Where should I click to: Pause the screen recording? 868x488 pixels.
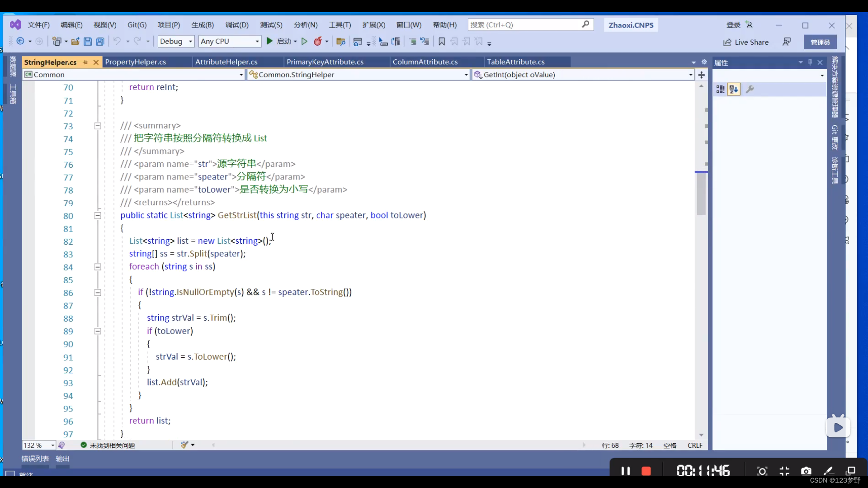click(625, 471)
